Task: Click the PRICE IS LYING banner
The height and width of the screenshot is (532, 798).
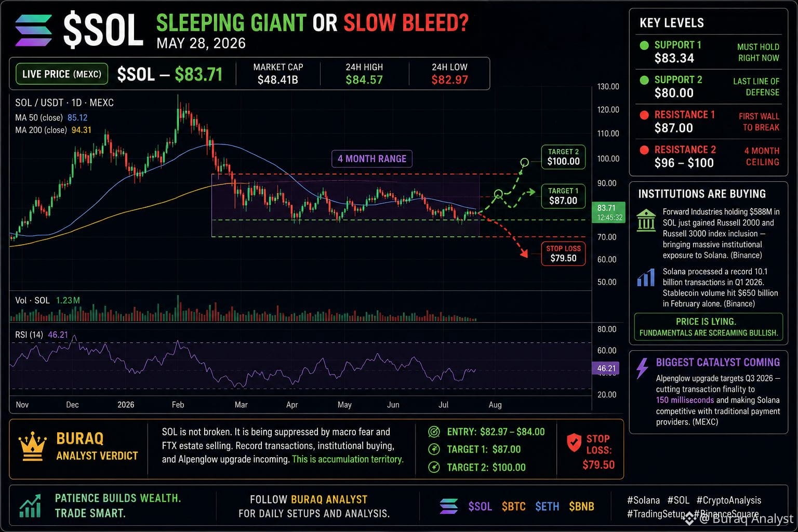Action: click(709, 327)
